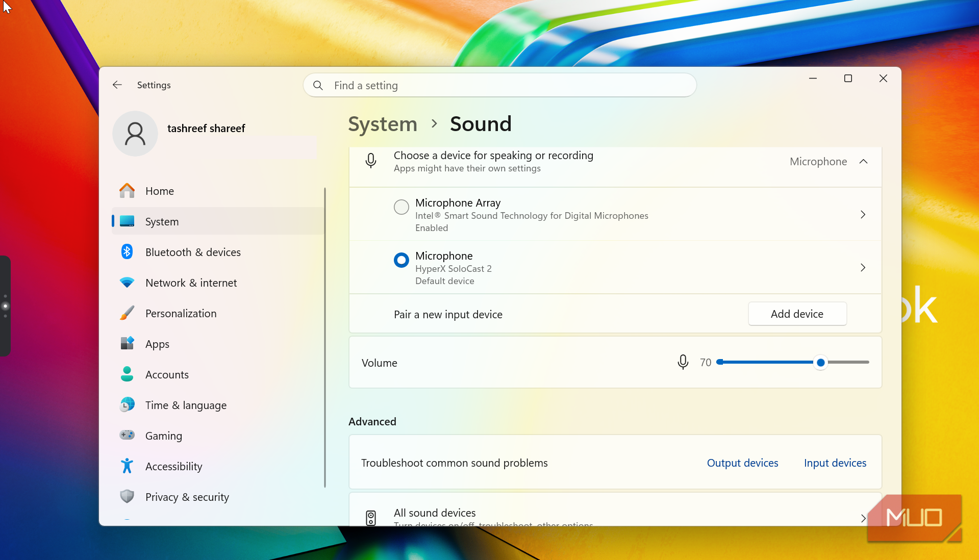
Task: Open HyperX SoloCast 2 properties chevron
Action: tap(863, 268)
